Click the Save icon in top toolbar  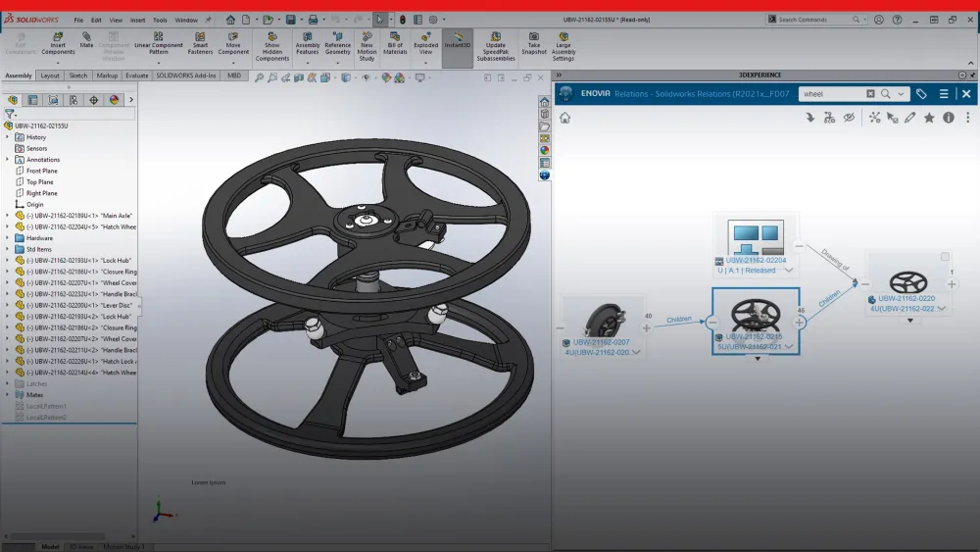click(291, 20)
